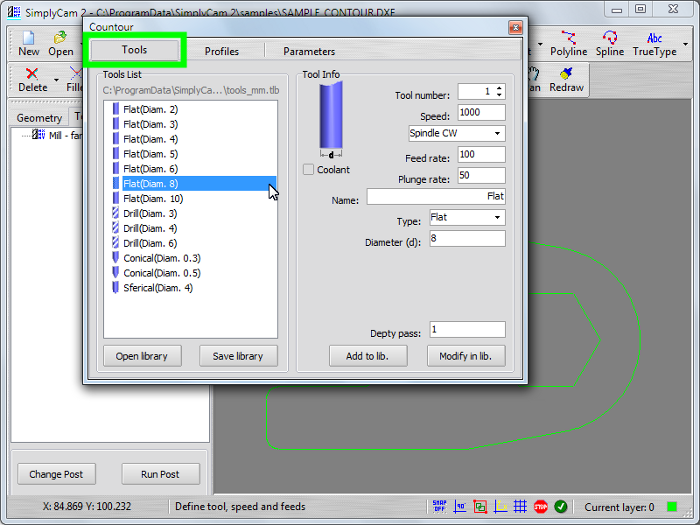700x525 pixels.
Task: Click the Redraw toolbar icon
Action: tap(566, 79)
